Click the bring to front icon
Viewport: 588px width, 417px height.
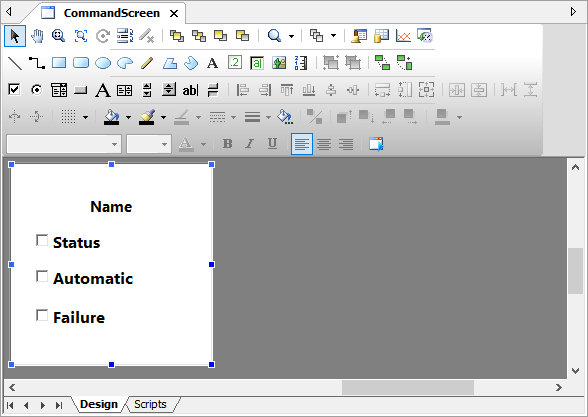point(177,36)
